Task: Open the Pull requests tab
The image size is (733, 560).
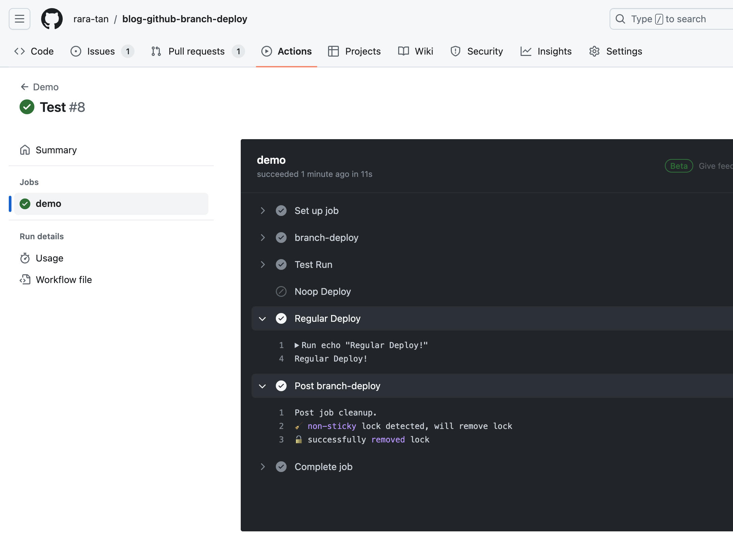Action: (x=198, y=51)
